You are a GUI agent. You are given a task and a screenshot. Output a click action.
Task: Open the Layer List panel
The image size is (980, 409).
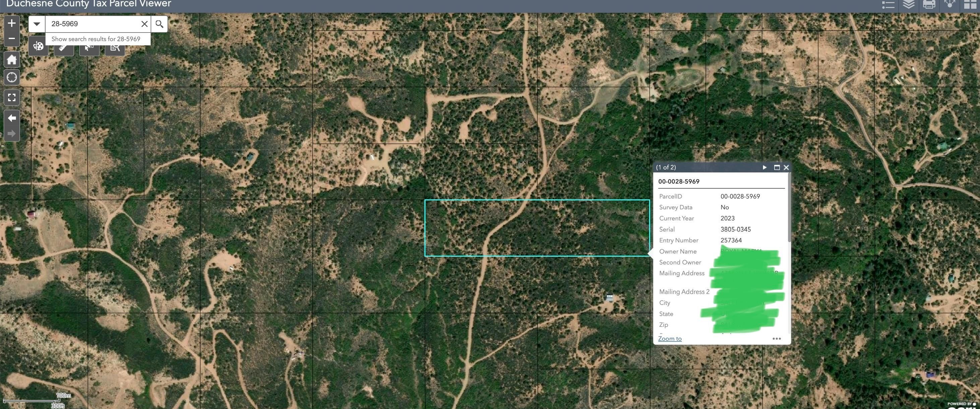click(x=909, y=5)
